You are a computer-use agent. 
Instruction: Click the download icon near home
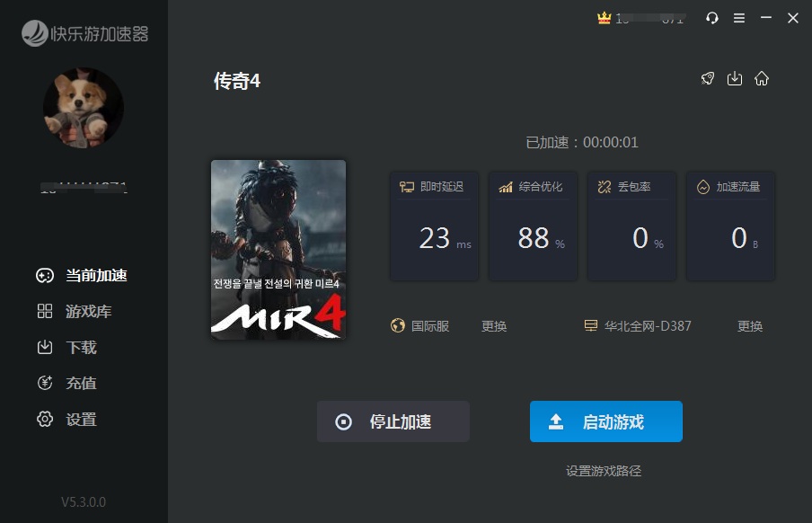735,78
